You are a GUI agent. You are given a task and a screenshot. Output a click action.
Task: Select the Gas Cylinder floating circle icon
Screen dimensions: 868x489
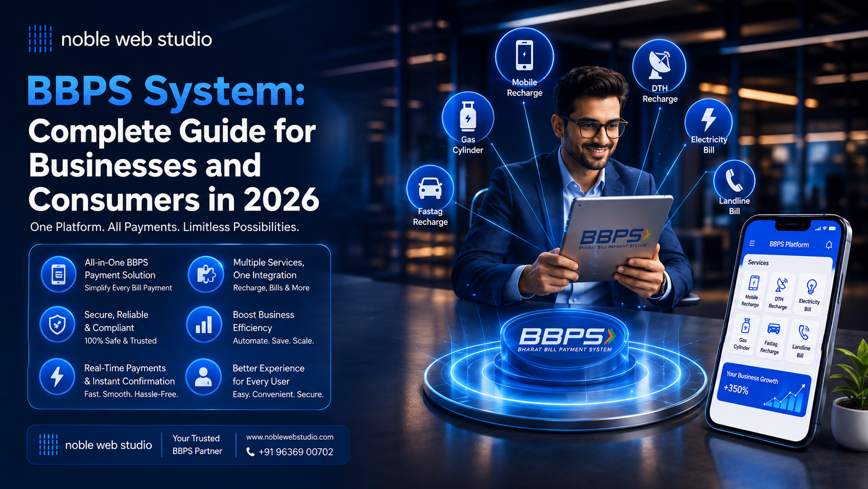coord(468,117)
